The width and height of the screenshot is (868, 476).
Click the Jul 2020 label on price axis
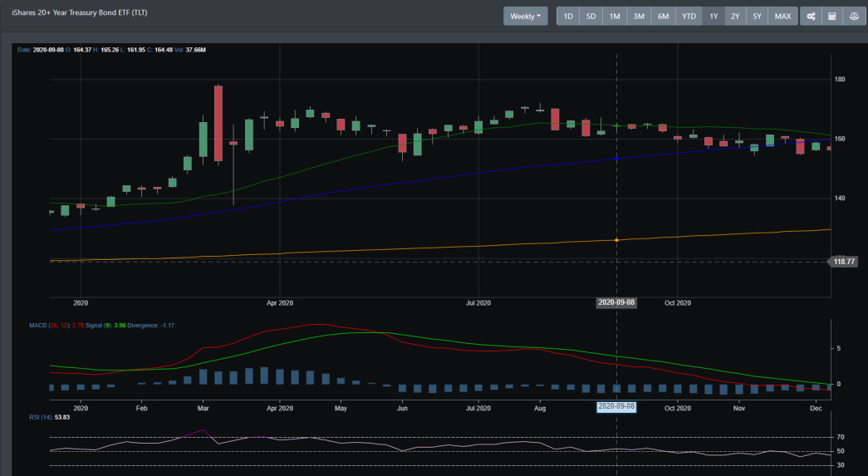click(x=478, y=302)
